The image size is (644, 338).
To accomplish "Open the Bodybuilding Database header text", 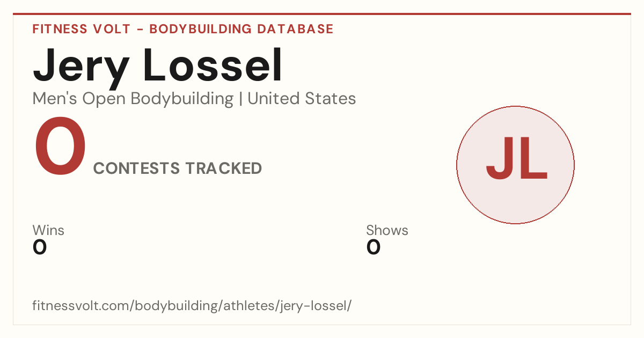I will [x=241, y=29].
